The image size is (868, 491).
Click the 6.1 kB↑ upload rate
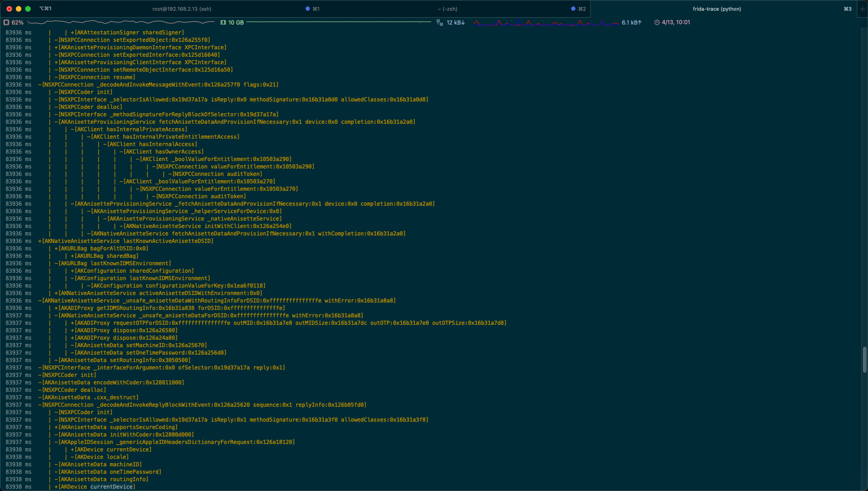coord(631,22)
